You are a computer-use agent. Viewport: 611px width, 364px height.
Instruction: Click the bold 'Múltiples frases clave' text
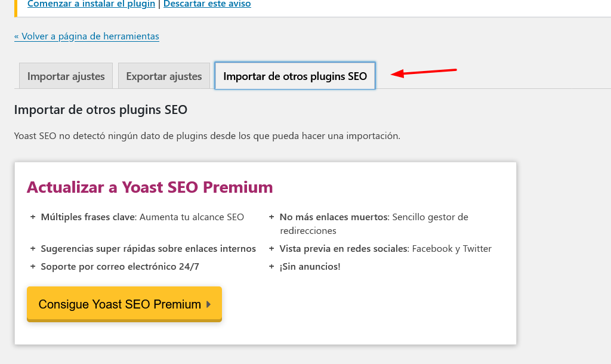(x=88, y=217)
